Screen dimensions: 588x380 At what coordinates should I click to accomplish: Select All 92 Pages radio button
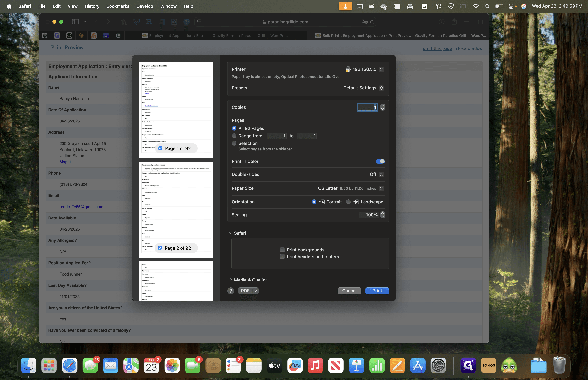coord(234,128)
